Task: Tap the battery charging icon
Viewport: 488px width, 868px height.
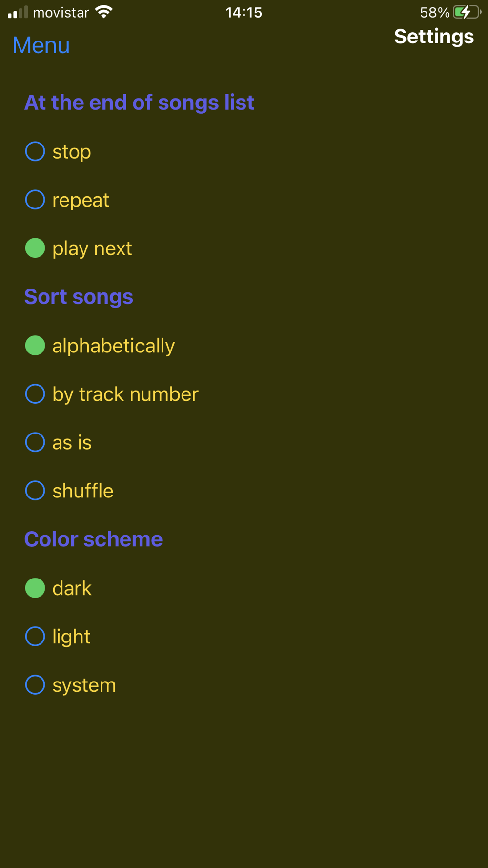Action: tap(467, 12)
